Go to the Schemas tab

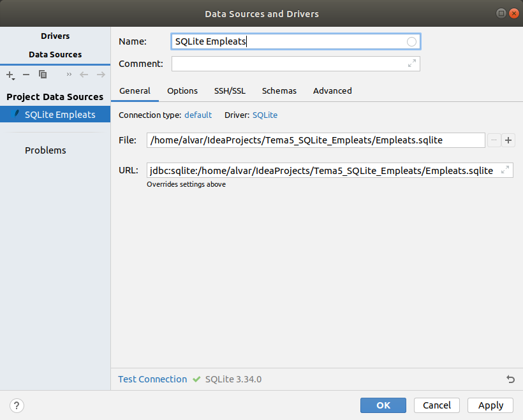pos(279,91)
